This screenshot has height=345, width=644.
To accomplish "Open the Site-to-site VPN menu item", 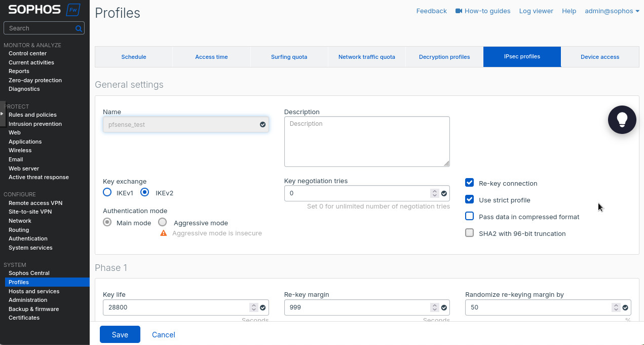I will pyautogui.click(x=30, y=212).
